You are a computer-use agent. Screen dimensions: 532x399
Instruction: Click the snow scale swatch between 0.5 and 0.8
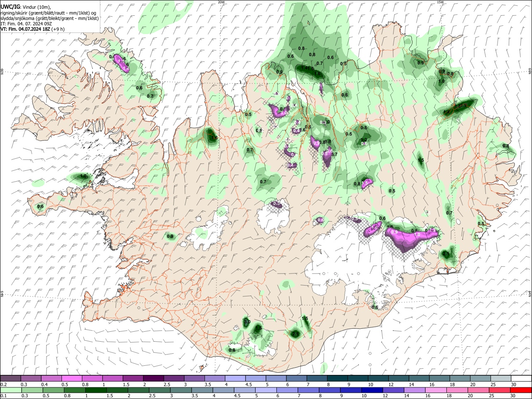pyautogui.click(x=72, y=378)
